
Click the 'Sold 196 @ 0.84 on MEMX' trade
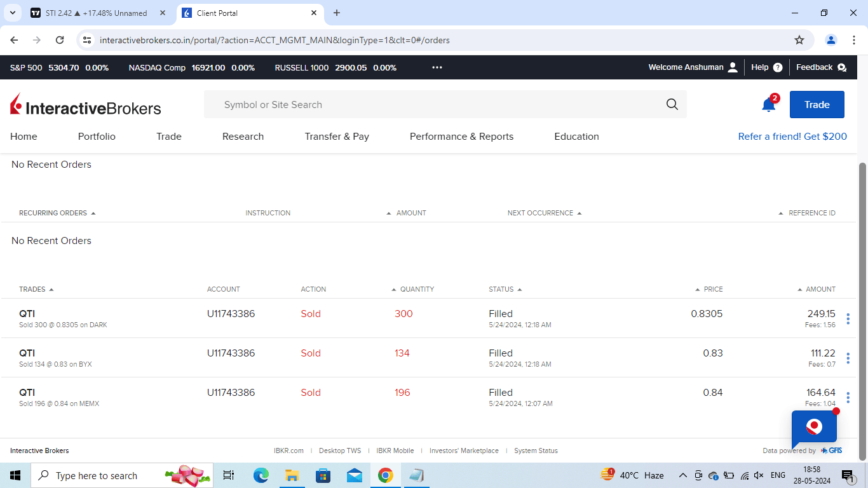(59, 403)
